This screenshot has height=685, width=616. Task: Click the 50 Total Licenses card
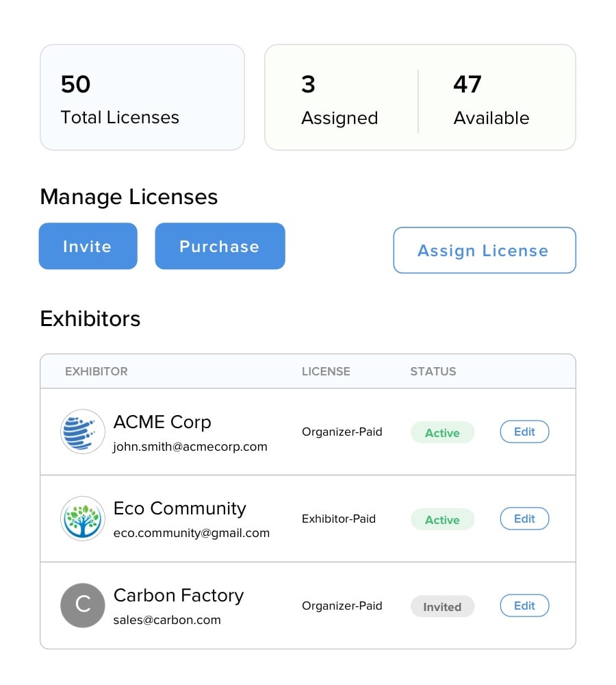142,97
